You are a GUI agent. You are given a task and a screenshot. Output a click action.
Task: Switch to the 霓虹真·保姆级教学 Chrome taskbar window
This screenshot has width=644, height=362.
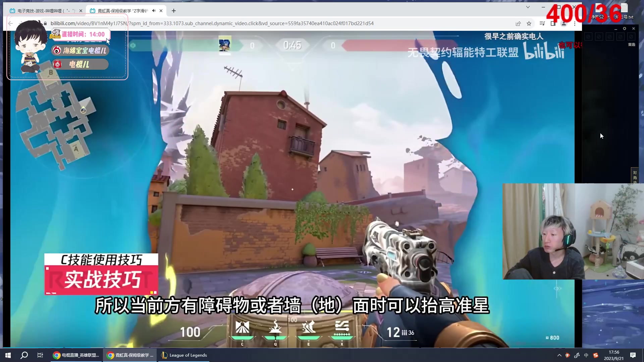click(x=130, y=355)
